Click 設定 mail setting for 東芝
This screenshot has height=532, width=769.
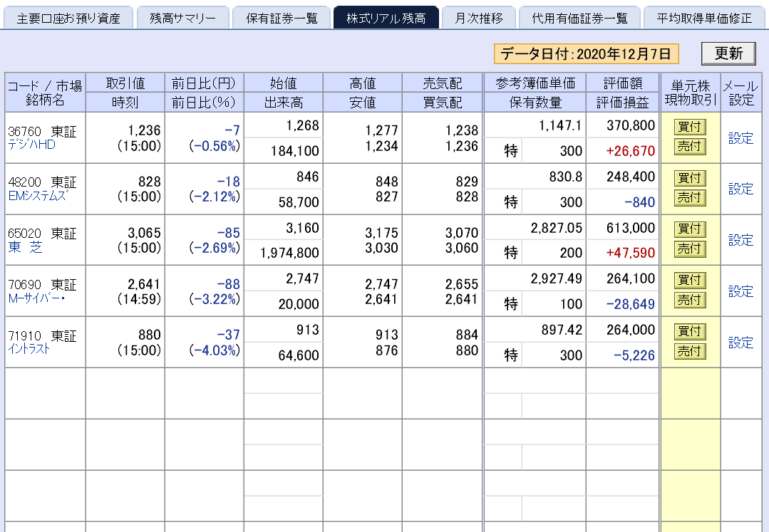pyautogui.click(x=742, y=240)
